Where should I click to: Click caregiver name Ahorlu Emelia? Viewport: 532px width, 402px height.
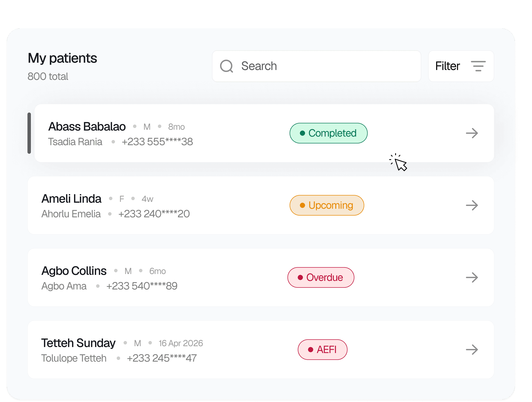coord(71,214)
